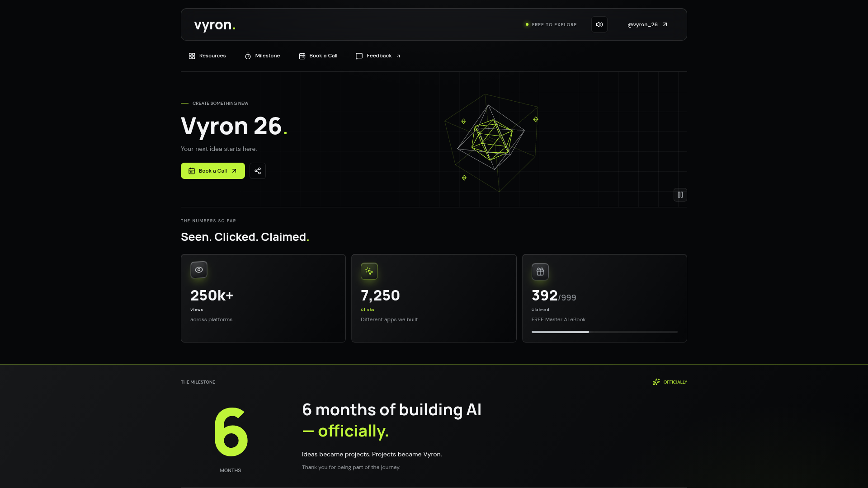This screenshot has width=868, height=488.
Task: Click the FREE TO EXPLORE status label
Action: [x=554, y=25]
